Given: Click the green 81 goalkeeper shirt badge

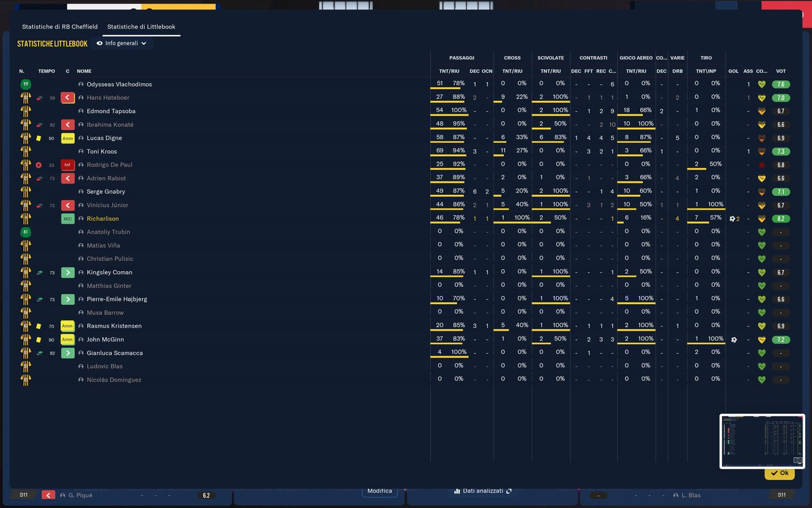Looking at the screenshot, I should (x=25, y=232).
